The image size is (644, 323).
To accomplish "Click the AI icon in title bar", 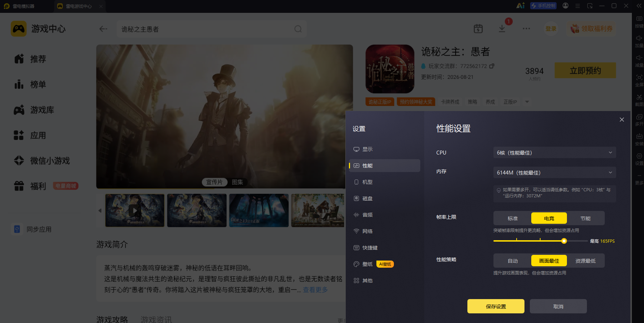I will click(x=521, y=6).
